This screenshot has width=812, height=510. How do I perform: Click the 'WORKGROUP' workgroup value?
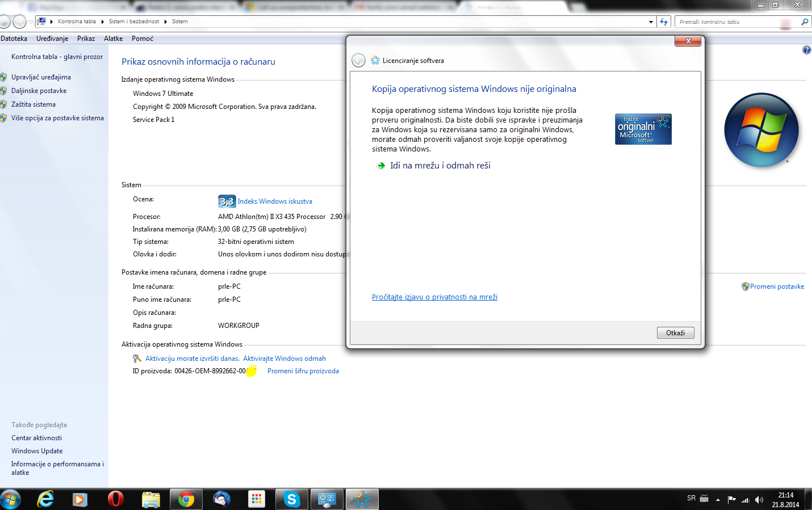click(x=238, y=326)
